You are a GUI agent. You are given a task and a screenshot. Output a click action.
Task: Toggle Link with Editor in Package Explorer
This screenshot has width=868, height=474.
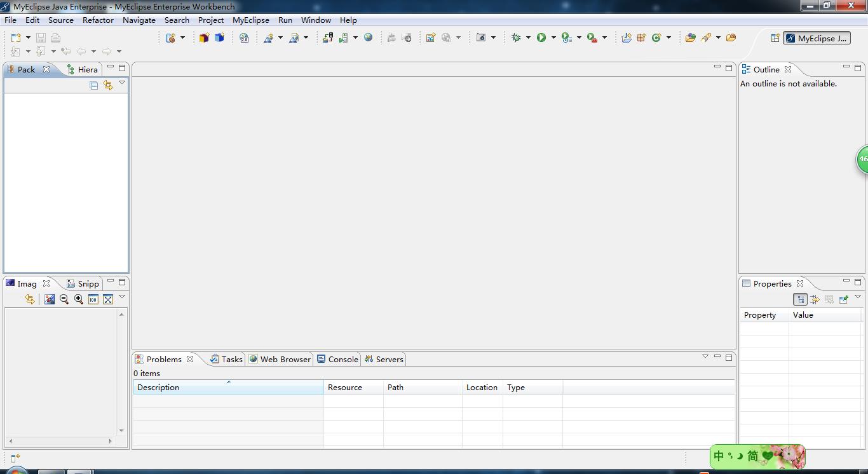pyautogui.click(x=108, y=85)
